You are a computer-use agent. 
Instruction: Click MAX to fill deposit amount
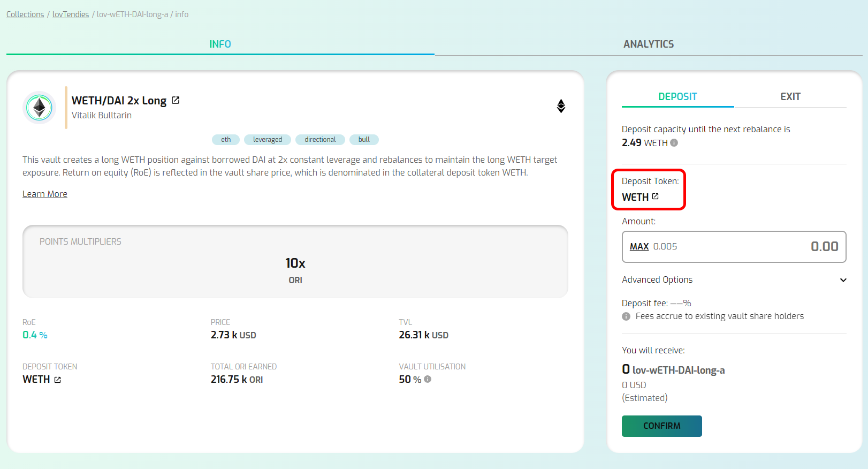coord(639,247)
